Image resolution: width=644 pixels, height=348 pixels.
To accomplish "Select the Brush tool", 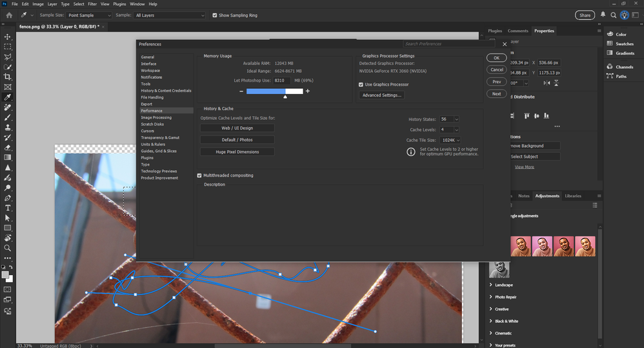I will [7, 117].
